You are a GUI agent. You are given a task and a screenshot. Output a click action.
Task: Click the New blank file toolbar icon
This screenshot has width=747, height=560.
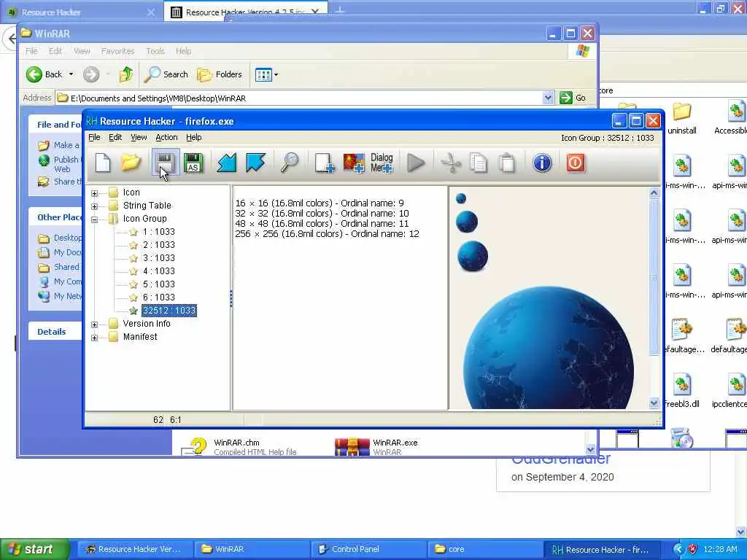(103, 163)
